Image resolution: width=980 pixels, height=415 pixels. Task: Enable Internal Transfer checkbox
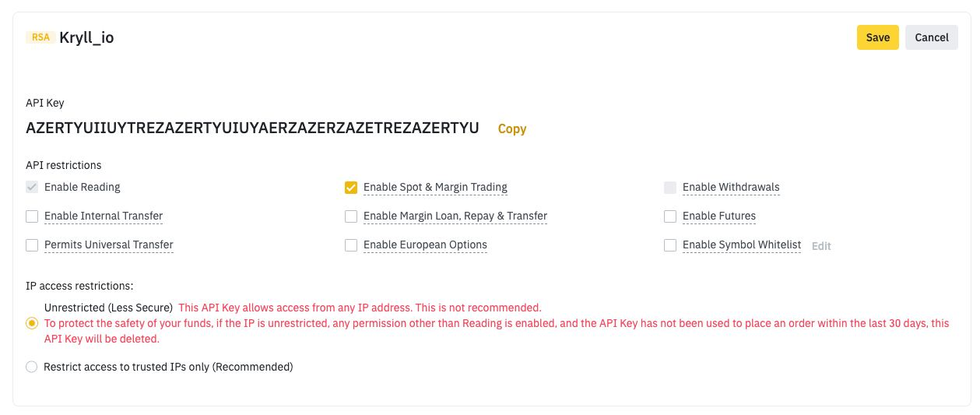[32, 216]
